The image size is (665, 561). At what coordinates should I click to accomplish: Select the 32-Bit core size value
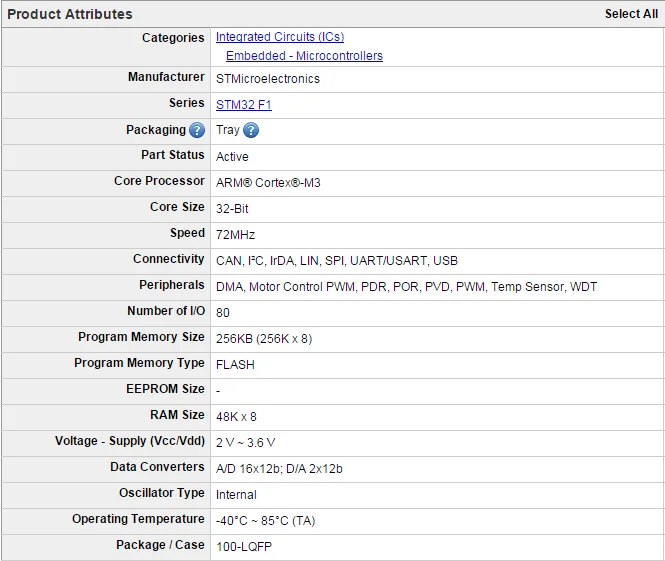[x=232, y=209]
